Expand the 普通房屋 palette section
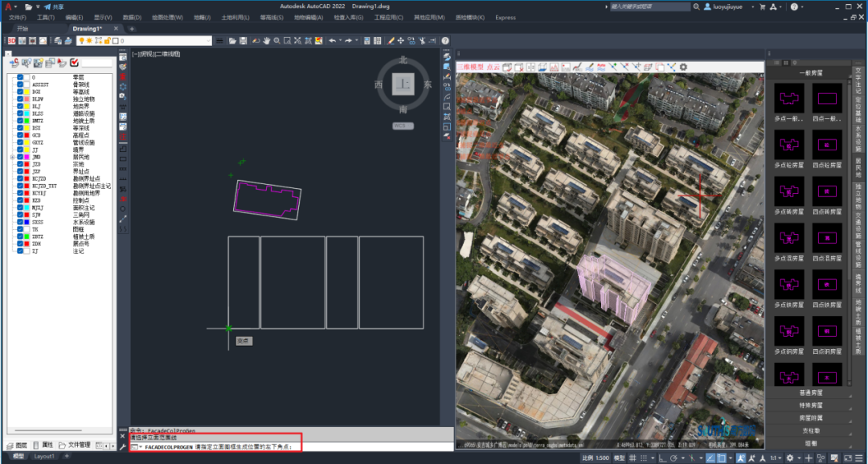The image size is (868, 464). (x=810, y=393)
